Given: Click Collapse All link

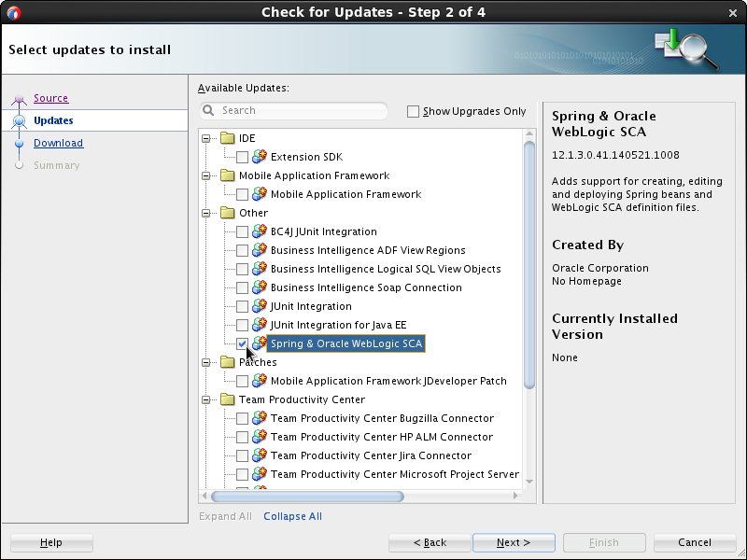Looking at the screenshot, I should tap(292, 516).
